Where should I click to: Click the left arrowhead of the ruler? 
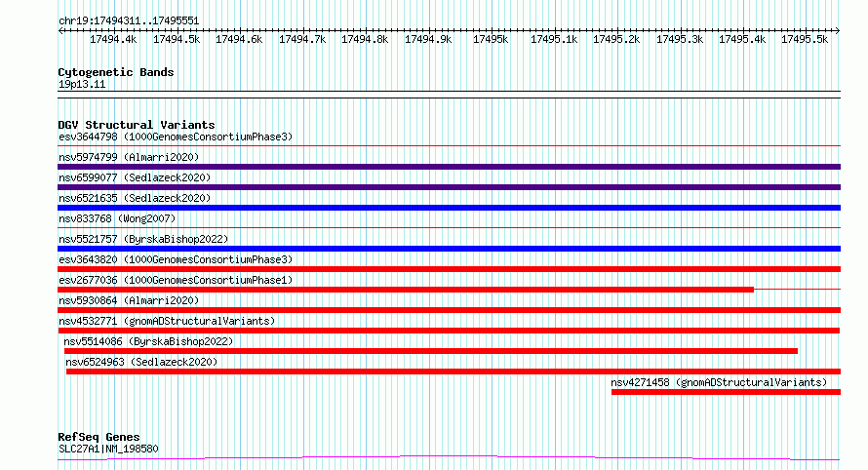pos(60,30)
